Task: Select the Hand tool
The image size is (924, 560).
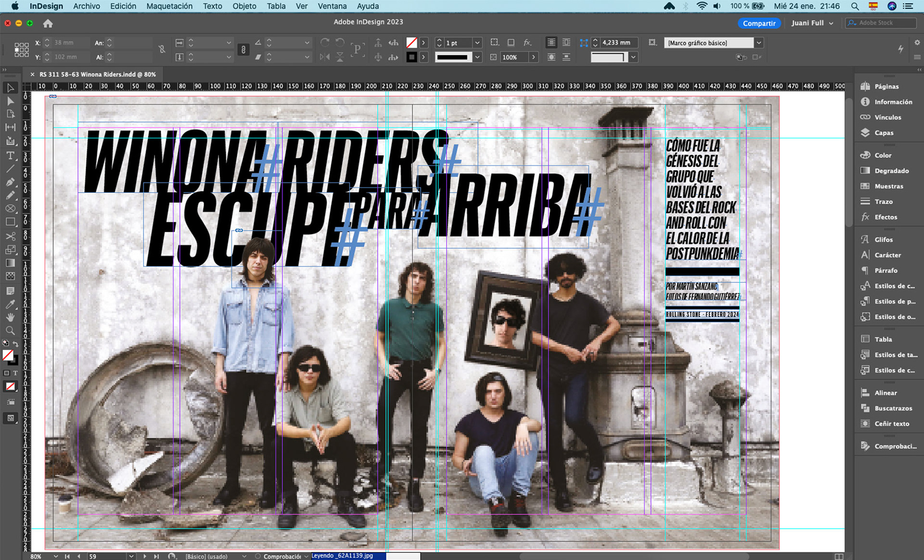Action: pyautogui.click(x=10, y=317)
